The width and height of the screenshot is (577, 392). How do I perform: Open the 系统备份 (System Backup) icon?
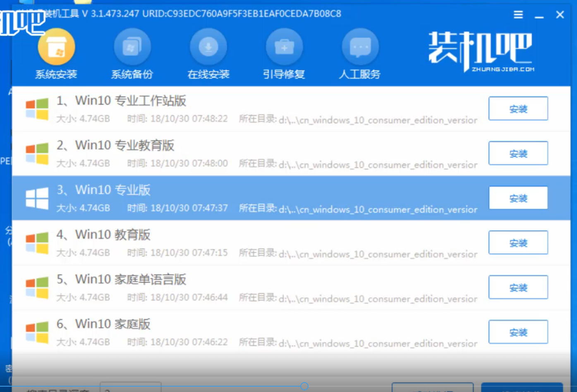132,47
